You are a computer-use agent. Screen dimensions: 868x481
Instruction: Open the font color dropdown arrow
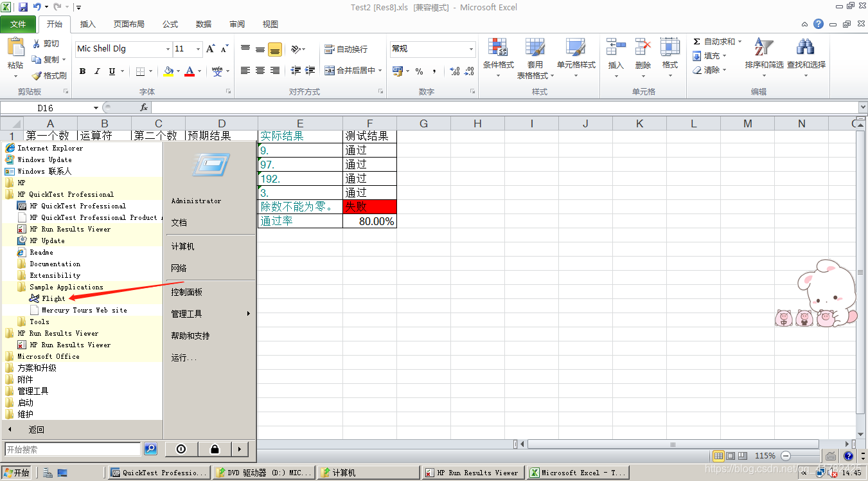click(200, 71)
